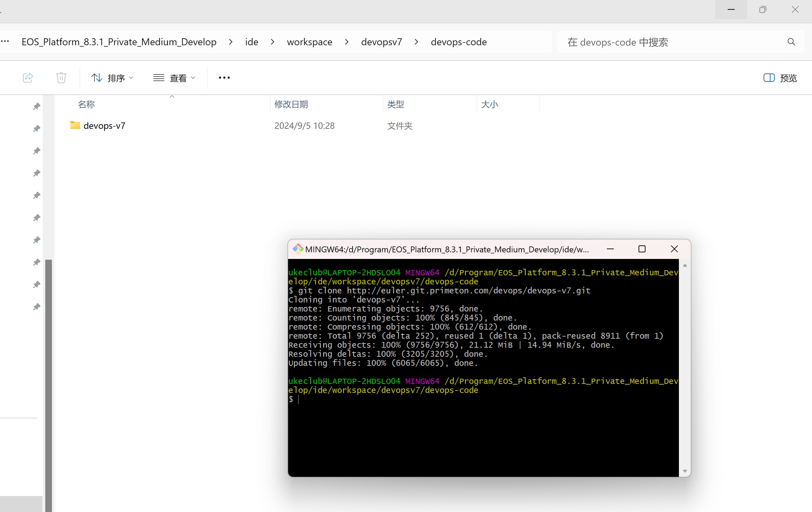Expand the breadcrumb chevron after workspace
The width and height of the screenshot is (812, 512).
pos(346,41)
